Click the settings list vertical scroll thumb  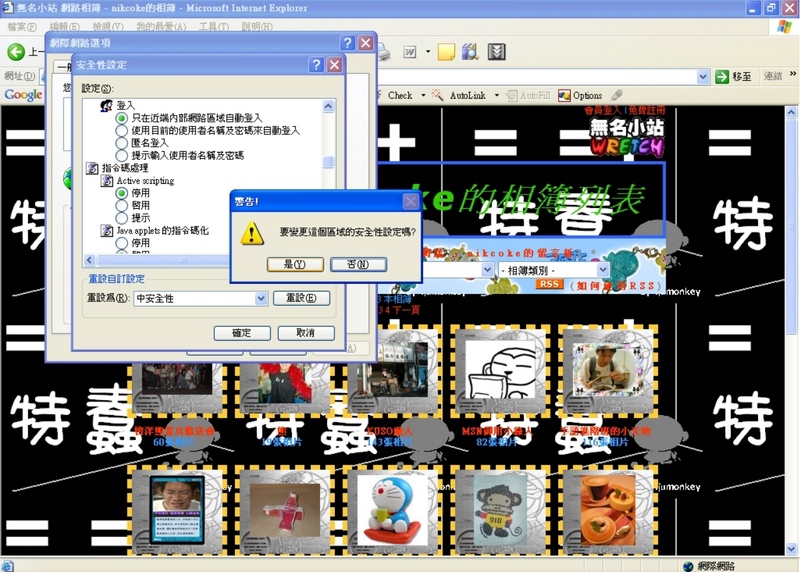tap(328, 162)
